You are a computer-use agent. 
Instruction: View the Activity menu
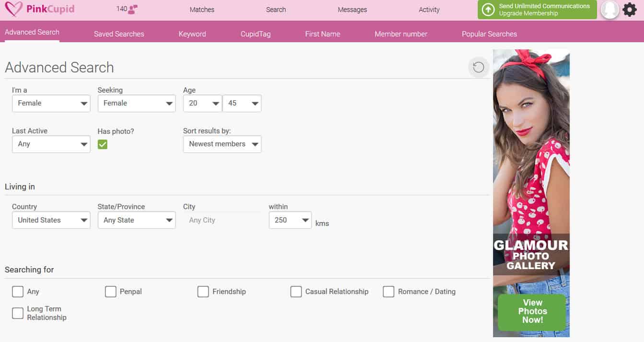click(x=429, y=10)
